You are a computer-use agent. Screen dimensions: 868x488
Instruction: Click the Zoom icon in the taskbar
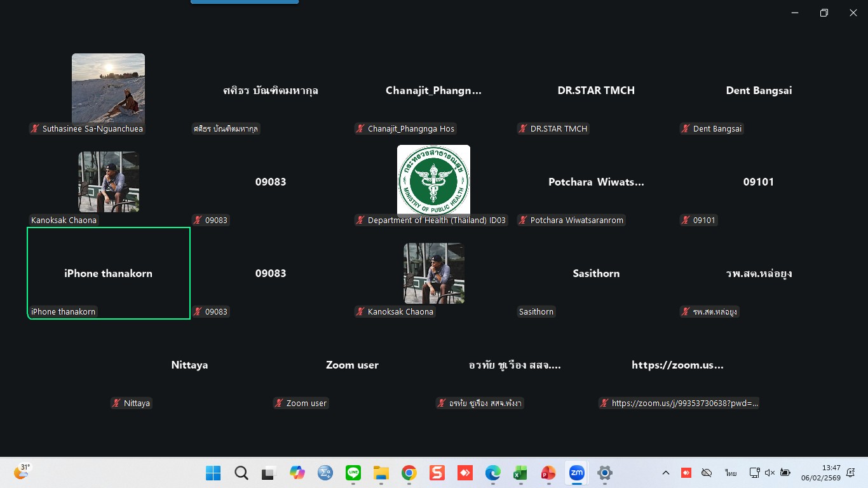point(576,473)
